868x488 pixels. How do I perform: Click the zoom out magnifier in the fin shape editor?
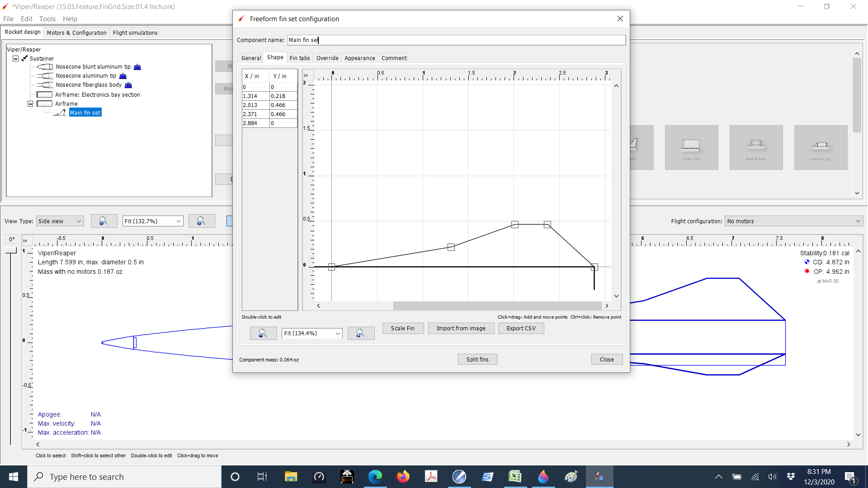(x=263, y=333)
